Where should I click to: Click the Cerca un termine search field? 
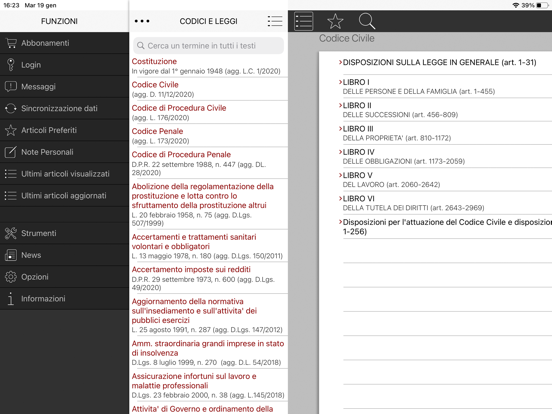208,46
